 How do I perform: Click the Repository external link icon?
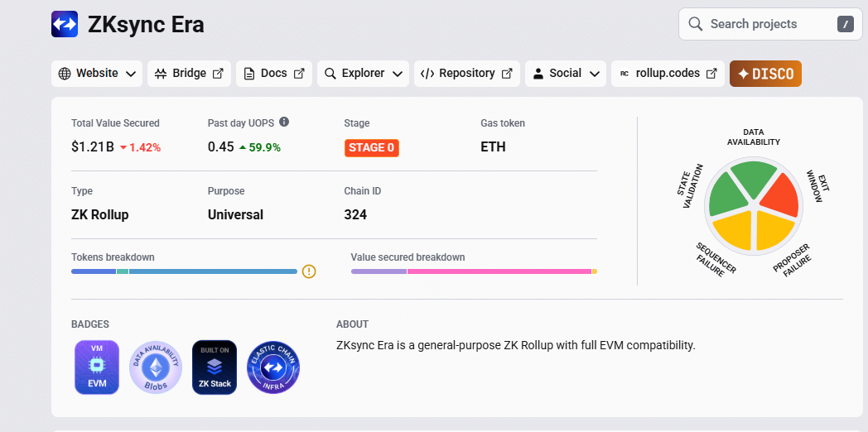click(507, 74)
